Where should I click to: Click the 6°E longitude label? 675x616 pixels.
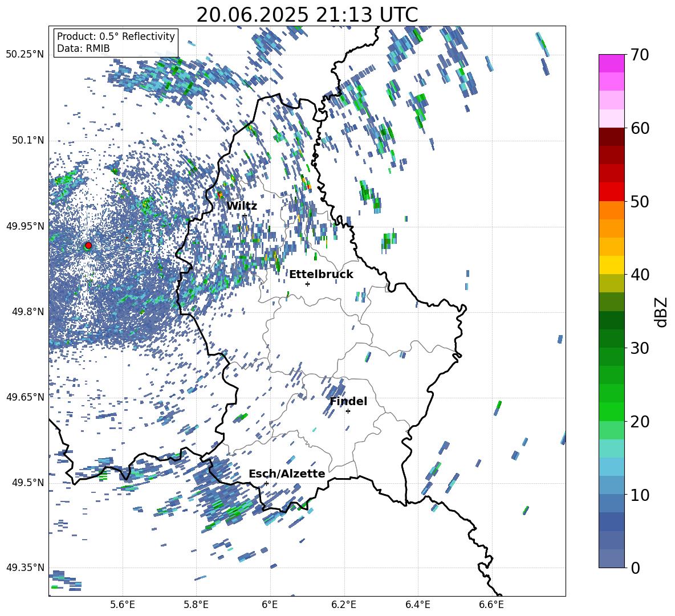(x=270, y=605)
